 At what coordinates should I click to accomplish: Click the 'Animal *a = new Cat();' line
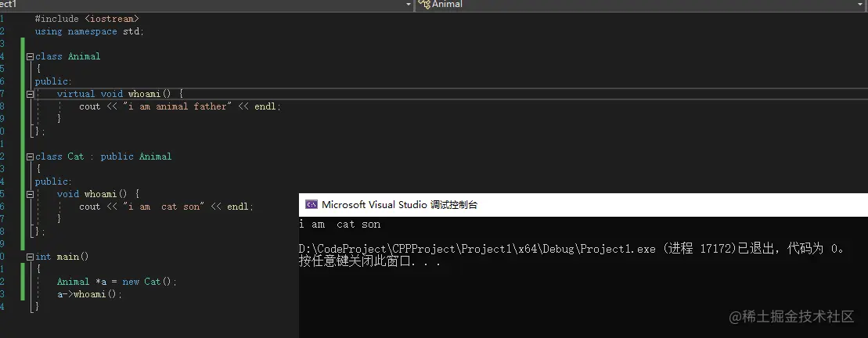coord(117,282)
